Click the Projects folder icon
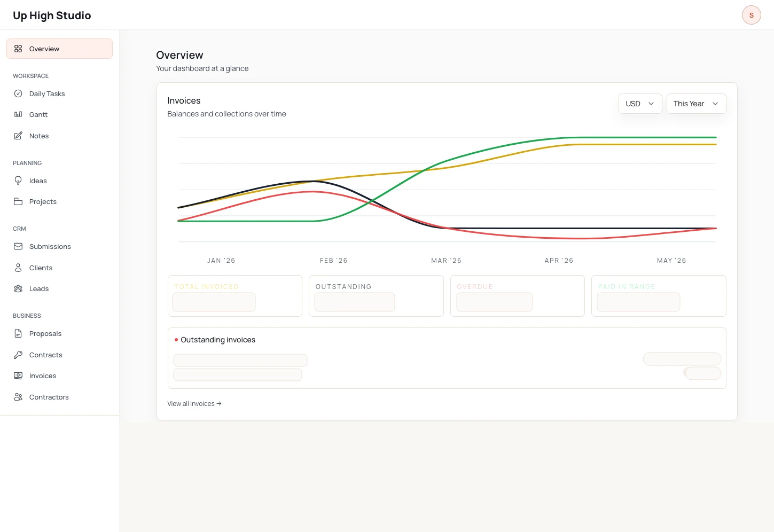Viewport: 774px width, 532px height. click(18, 201)
